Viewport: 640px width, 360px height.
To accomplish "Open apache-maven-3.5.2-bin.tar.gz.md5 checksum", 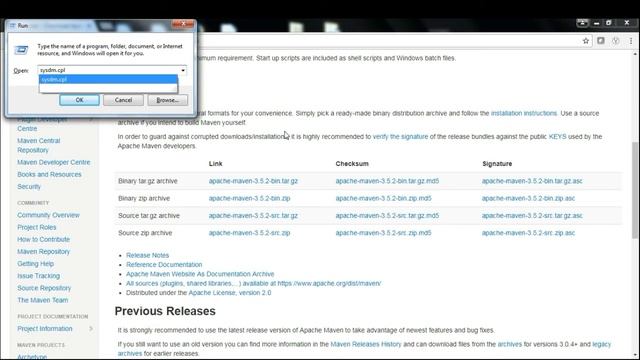I will coord(387,181).
